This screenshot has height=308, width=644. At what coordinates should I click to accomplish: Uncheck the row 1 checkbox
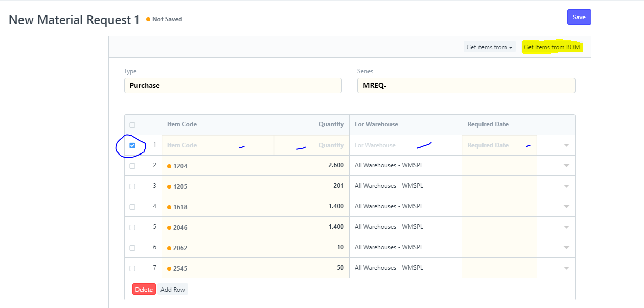click(x=132, y=145)
